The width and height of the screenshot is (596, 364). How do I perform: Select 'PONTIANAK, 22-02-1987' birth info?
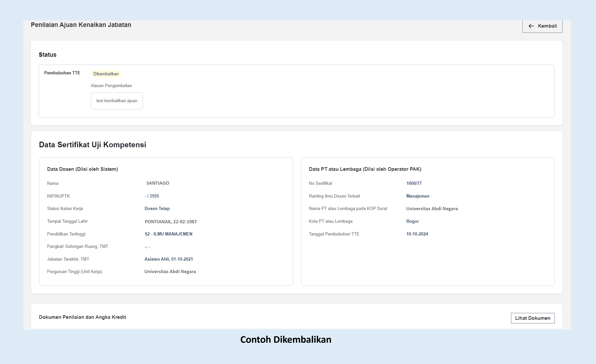click(171, 222)
